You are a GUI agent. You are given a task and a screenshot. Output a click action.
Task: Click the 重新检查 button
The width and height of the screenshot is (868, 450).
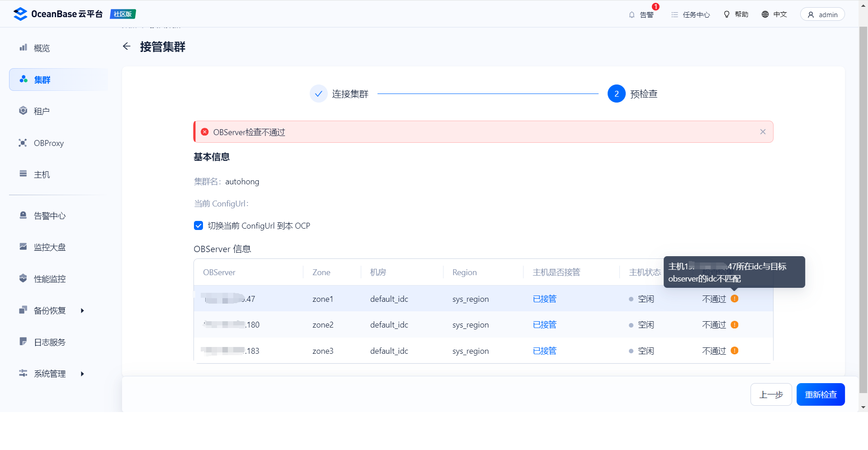[821, 394]
